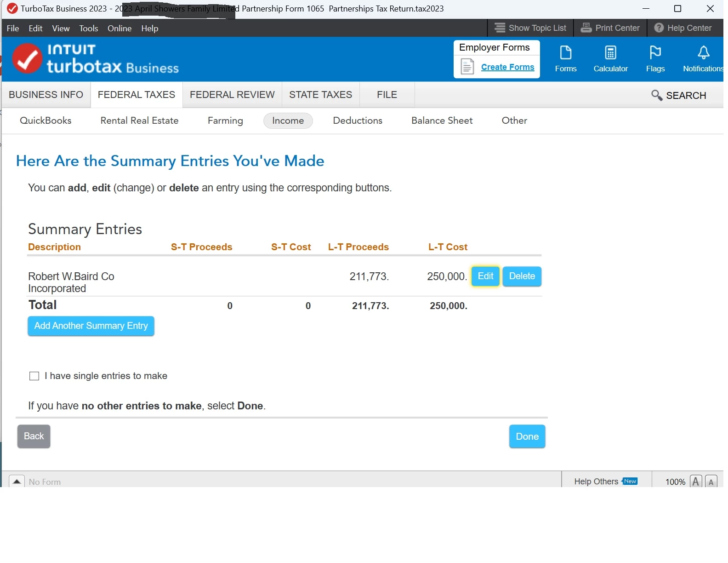Open the Tools menu
Viewport: 728px width, 563px height.
coord(89,28)
